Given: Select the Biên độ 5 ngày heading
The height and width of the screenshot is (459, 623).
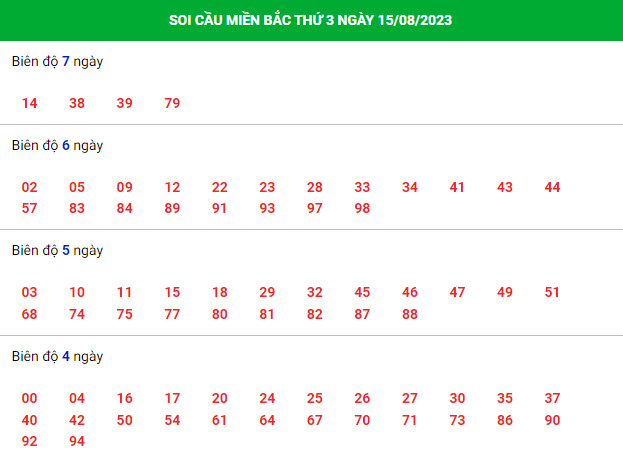Looking at the screenshot, I should point(57,251).
